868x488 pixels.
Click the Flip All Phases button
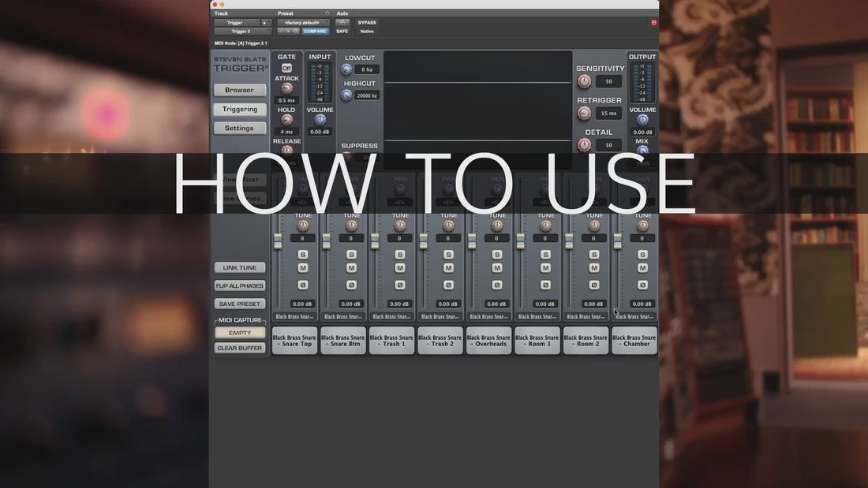[x=240, y=285]
